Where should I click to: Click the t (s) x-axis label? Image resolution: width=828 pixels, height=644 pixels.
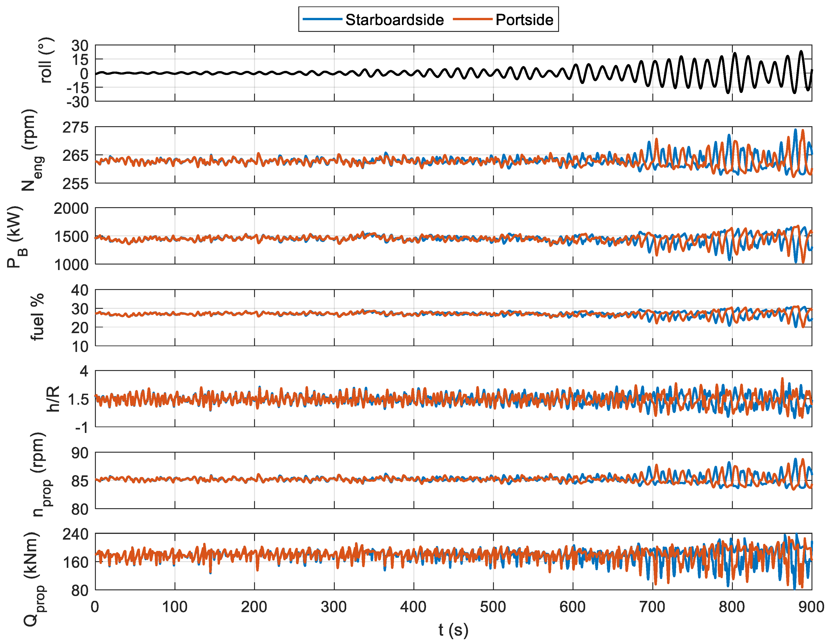(x=453, y=630)
